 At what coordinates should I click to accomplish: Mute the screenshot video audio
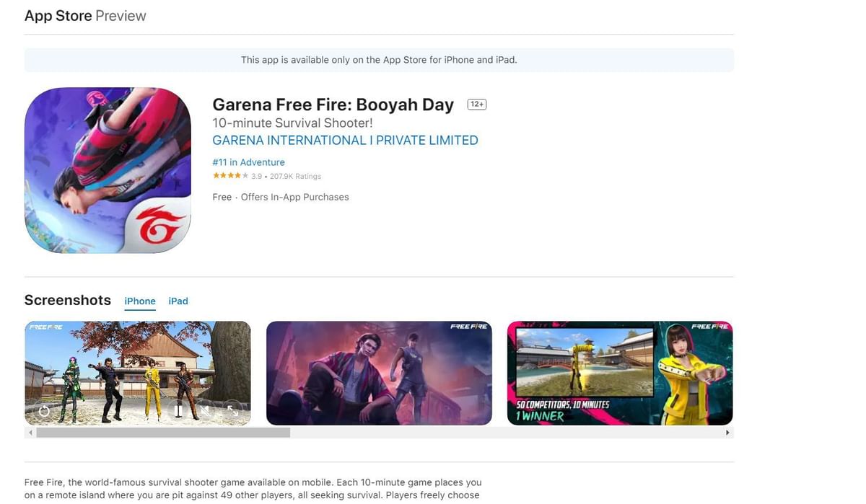pos(206,411)
